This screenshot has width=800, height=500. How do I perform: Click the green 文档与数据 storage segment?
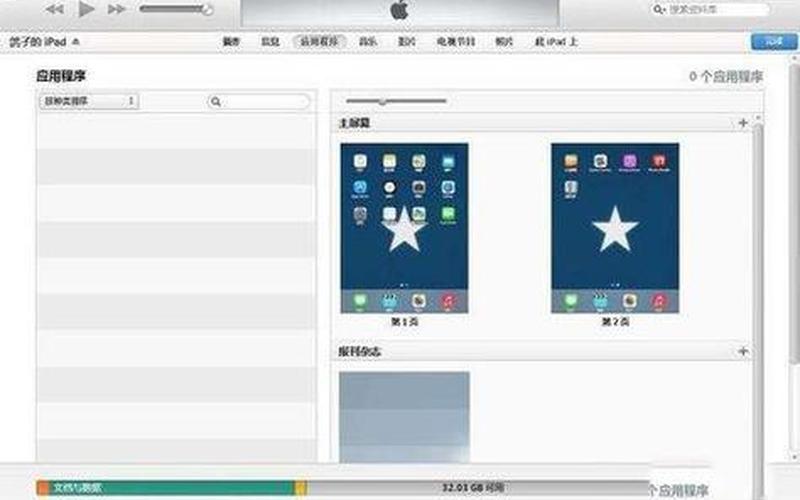point(172,487)
